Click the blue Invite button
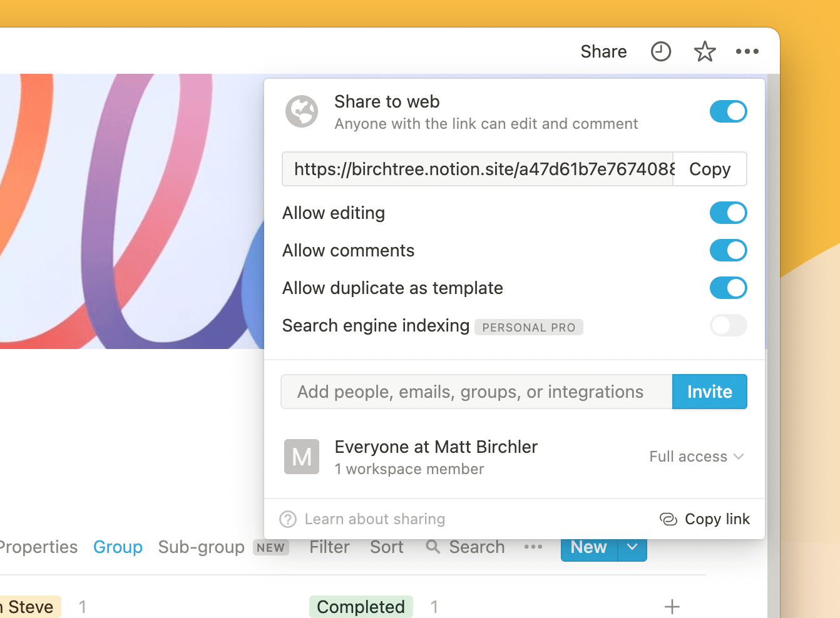Viewport: 840px width, 618px height. (710, 392)
